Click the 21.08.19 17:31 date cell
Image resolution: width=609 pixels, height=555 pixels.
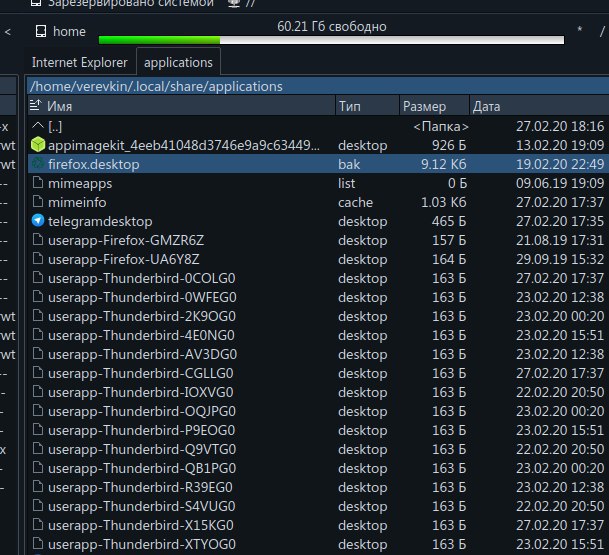coord(560,240)
